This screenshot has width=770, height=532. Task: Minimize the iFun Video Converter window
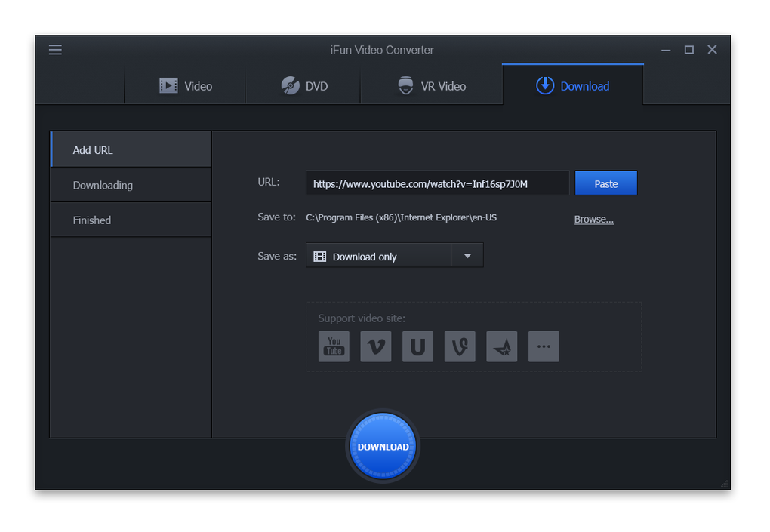pos(666,50)
